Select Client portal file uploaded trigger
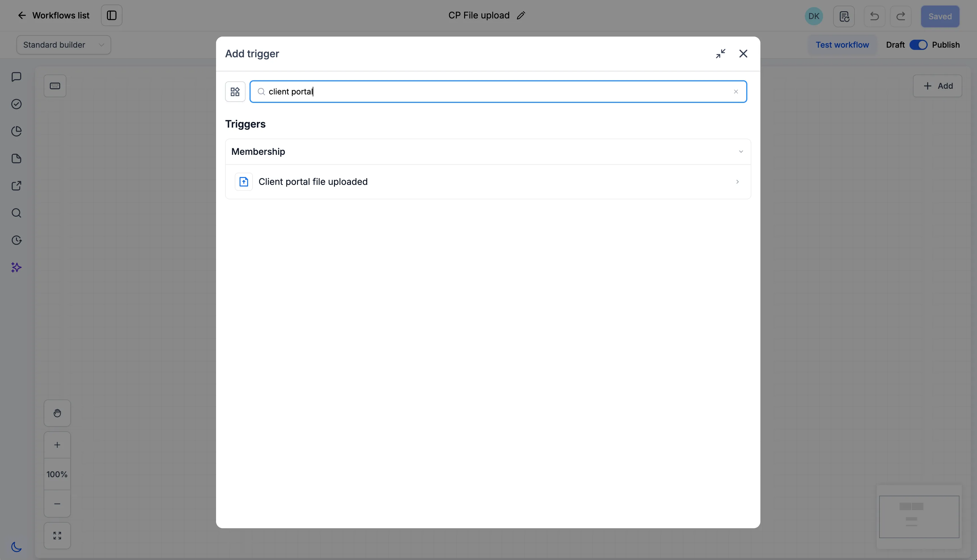This screenshot has height=560, width=977. point(488,181)
